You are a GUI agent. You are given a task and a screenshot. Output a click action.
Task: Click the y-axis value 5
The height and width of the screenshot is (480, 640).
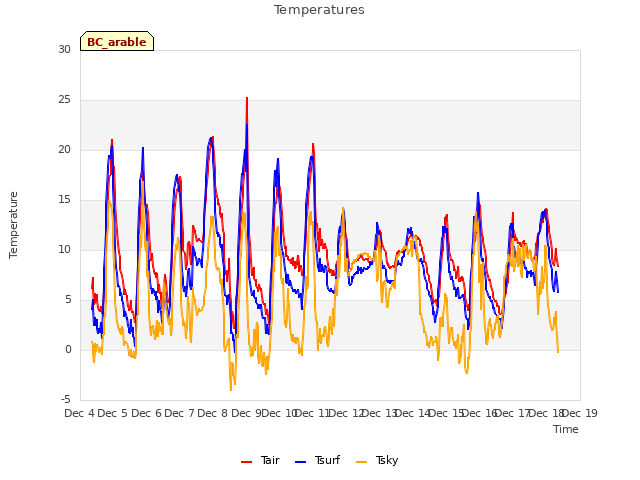click(x=68, y=300)
